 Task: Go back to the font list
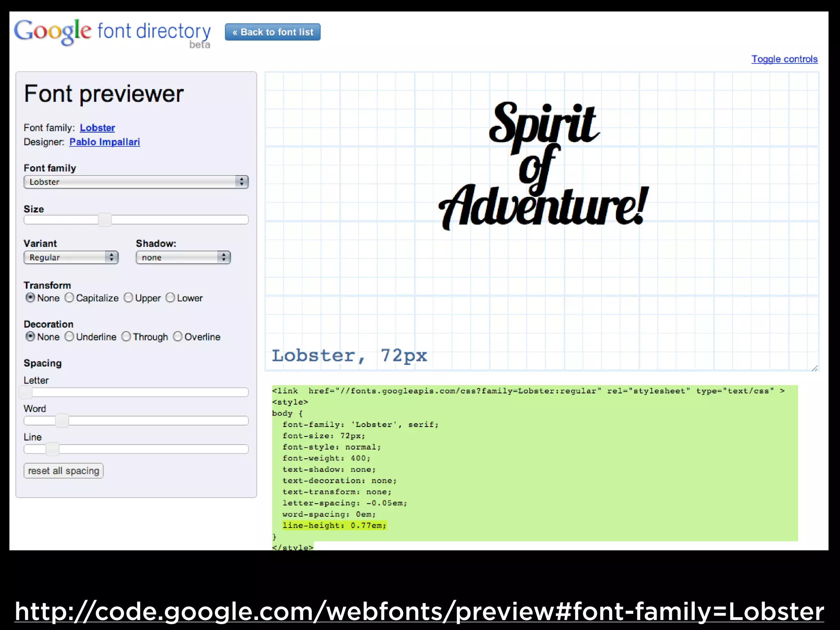point(273,32)
